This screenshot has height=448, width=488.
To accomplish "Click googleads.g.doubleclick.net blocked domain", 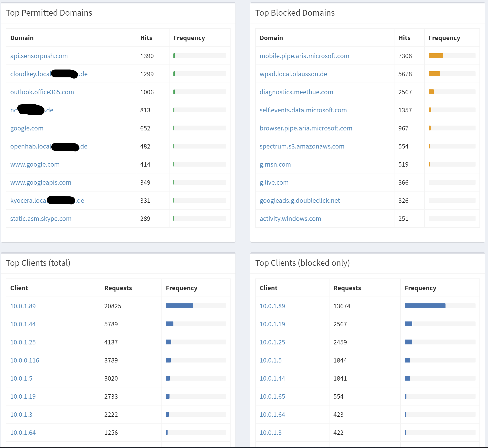I will click(300, 201).
